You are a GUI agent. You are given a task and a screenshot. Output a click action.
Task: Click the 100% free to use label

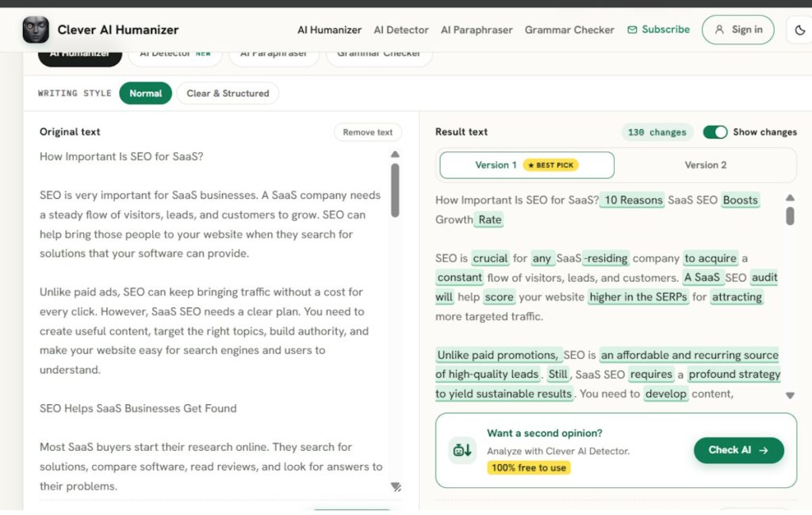tap(529, 468)
